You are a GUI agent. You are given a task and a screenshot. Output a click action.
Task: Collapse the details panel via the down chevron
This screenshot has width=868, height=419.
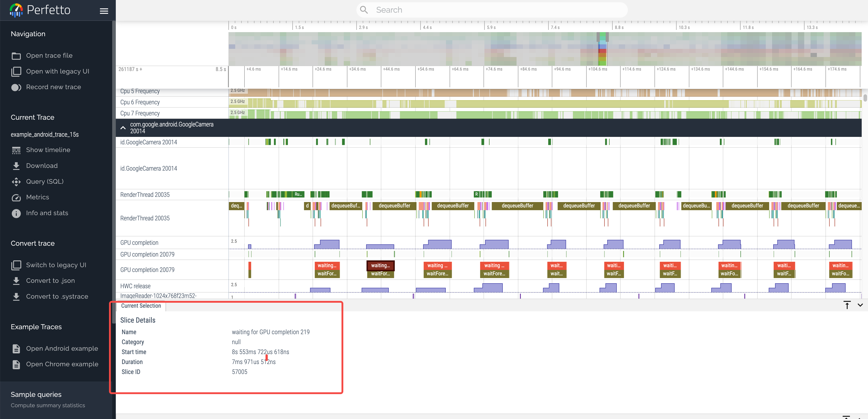[860, 305]
